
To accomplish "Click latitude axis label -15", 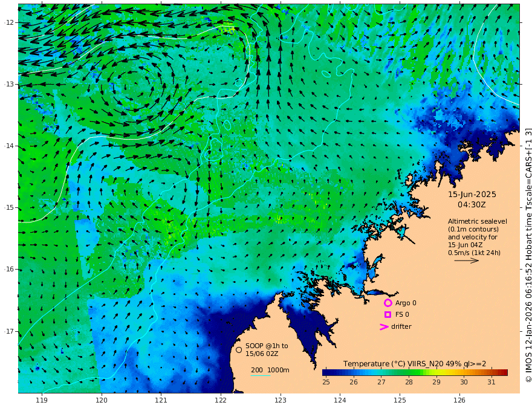I will pos(9,207).
